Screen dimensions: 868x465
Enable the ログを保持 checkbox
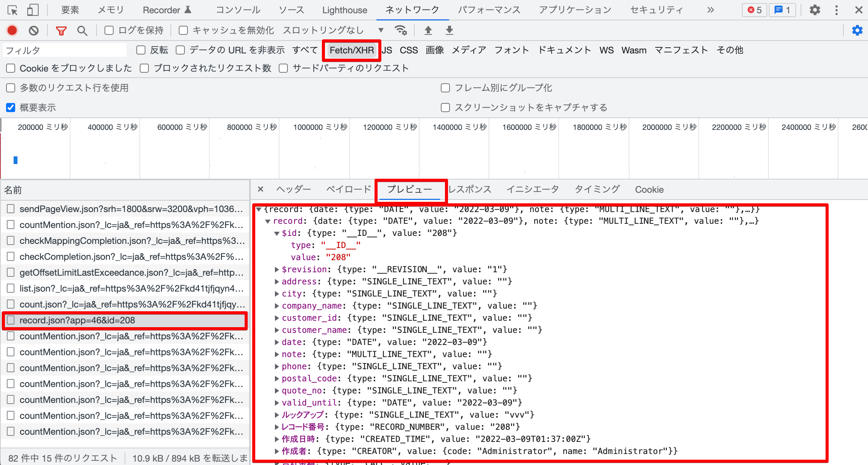109,30
